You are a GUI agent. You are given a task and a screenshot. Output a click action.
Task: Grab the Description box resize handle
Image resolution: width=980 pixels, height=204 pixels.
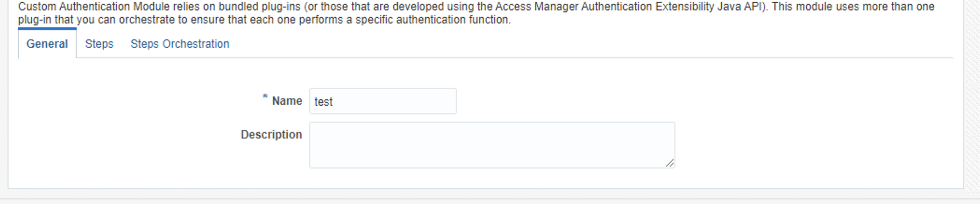click(670, 163)
